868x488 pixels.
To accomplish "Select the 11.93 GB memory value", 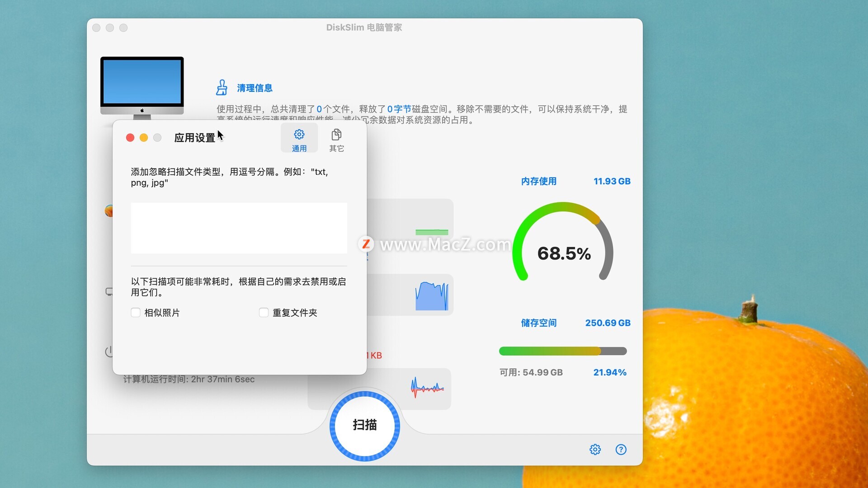I will (612, 181).
